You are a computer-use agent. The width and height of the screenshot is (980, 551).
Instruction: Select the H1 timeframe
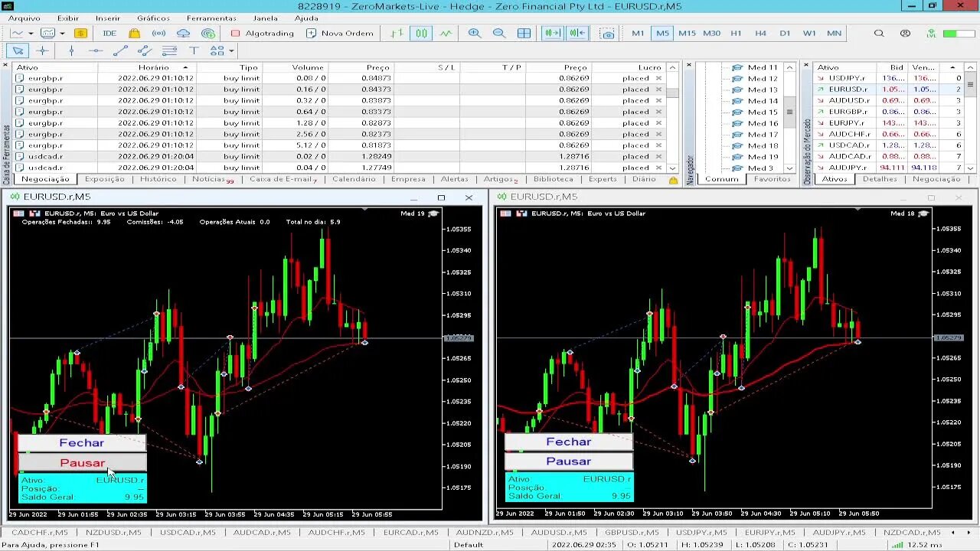tap(736, 34)
